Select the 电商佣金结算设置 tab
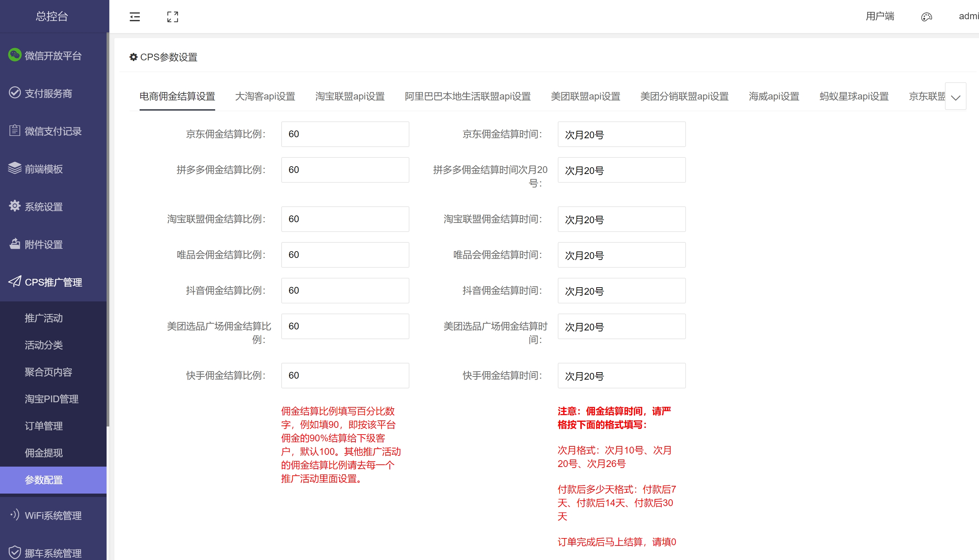Viewport: 979px width, 560px height. (177, 96)
